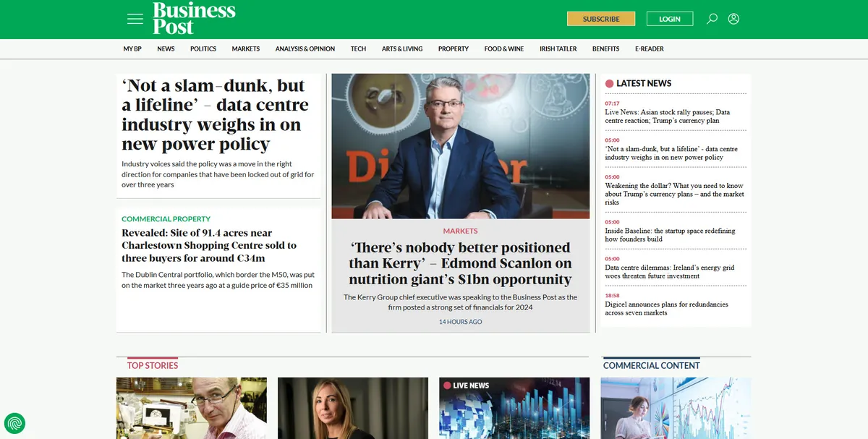Select PROPERTY in the navigation bar
Image resolution: width=868 pixels, height=439 pixels.
pyautogui.click(x=454, y=48)
